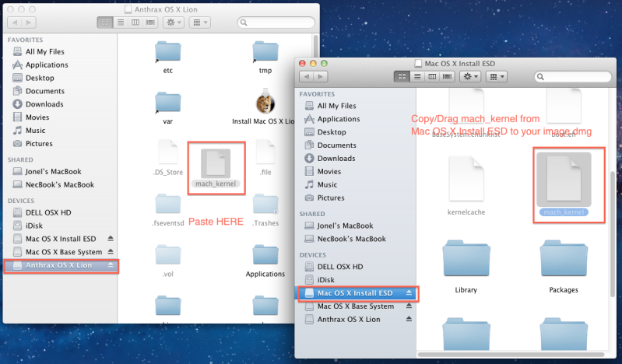Select DELL OSX HD in Install ESD sidebar
Screen dimensions: 622x364
coord(340,267)
